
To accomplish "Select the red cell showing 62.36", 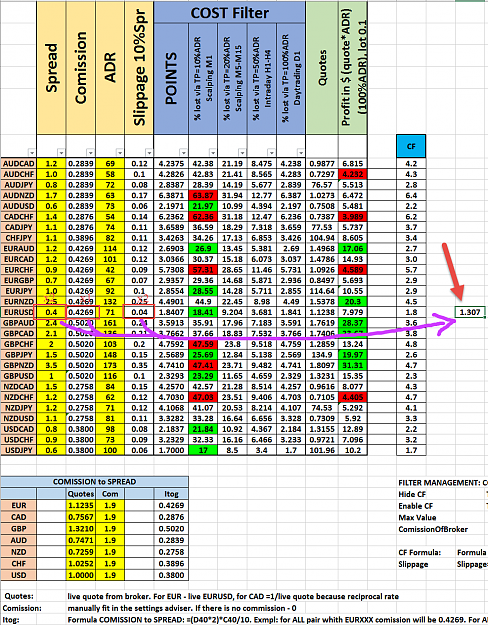I will point(203,217).
